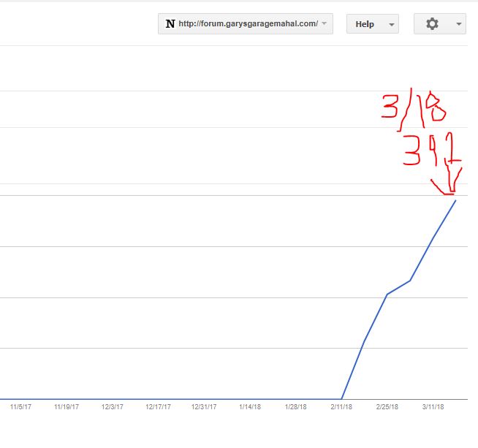Click the 11/5/17 date on the axis

click(20, 406)
